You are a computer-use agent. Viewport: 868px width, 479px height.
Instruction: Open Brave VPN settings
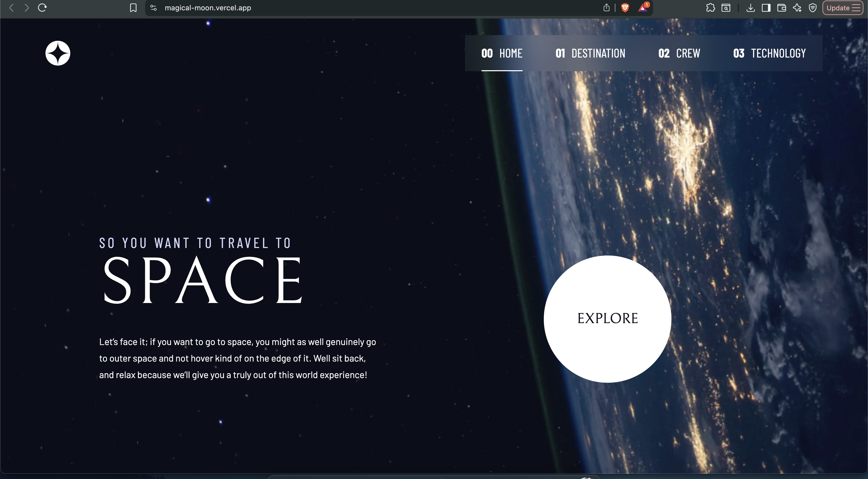[x=813, y=7]
